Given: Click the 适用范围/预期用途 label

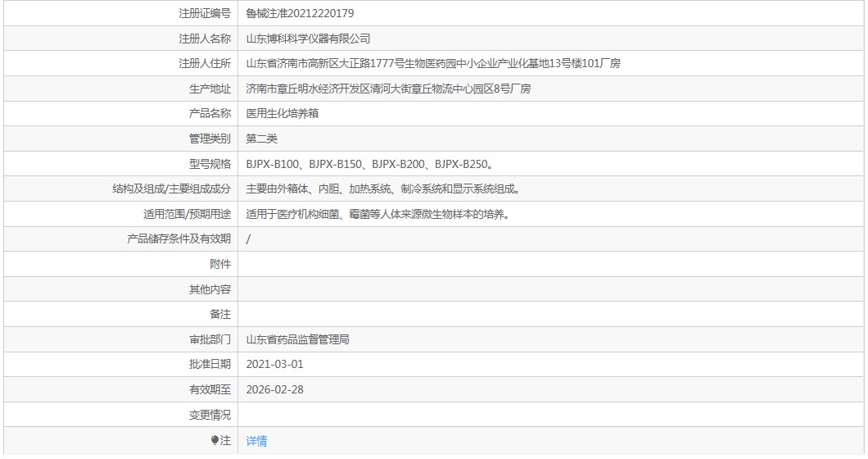Looking at the screenshot, I should tap(187, 214).
